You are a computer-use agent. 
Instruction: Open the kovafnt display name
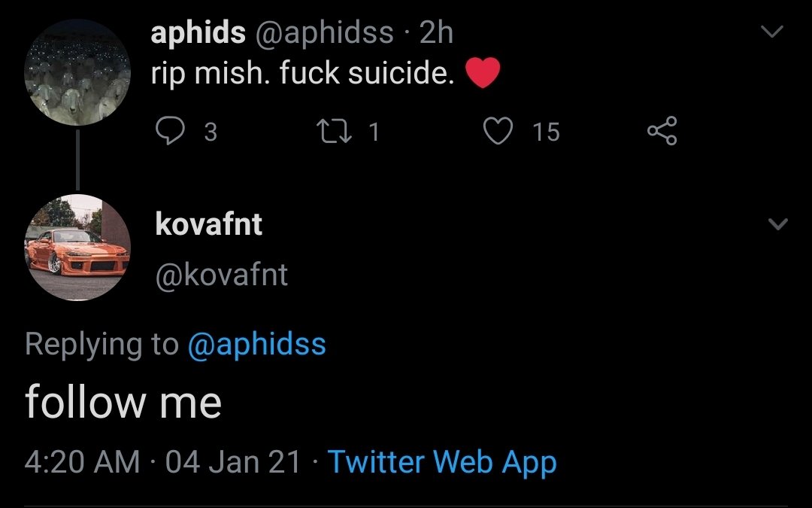pos(208,224)
